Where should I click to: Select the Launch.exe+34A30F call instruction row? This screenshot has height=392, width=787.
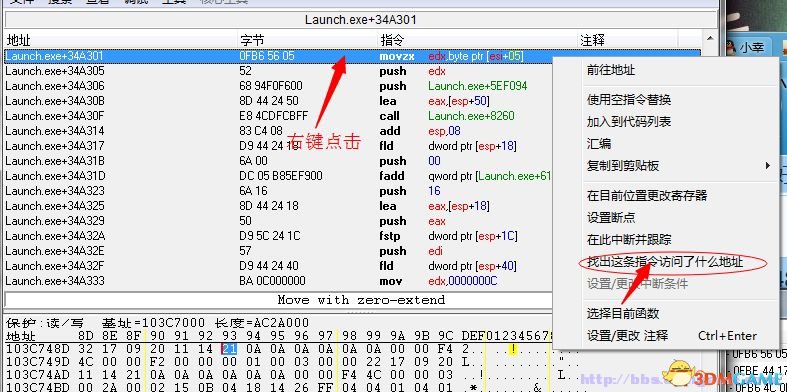coord(279,116)
